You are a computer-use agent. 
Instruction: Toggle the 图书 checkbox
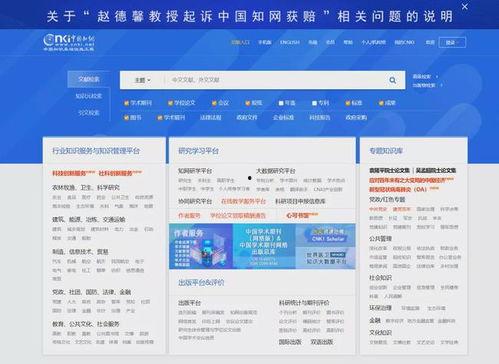point(127,117)
